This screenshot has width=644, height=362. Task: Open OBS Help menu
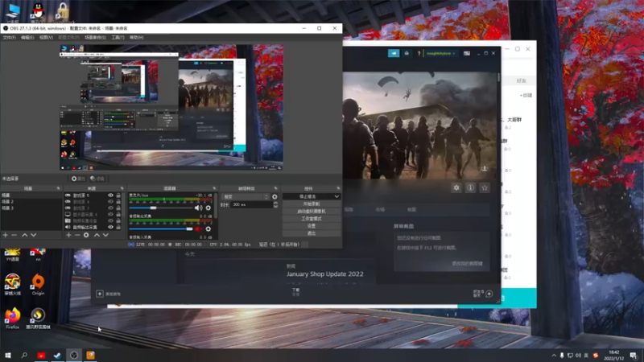tap(136, 37)
